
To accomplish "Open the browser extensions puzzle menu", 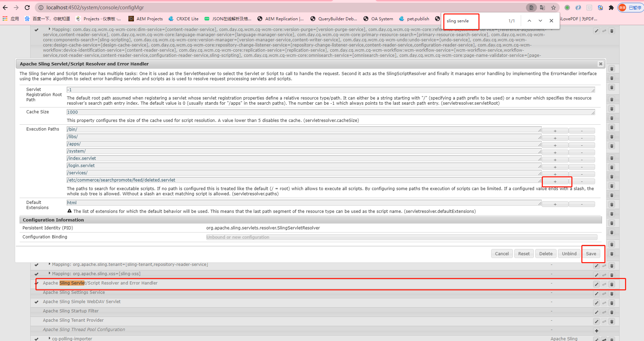I will (611, 8).
